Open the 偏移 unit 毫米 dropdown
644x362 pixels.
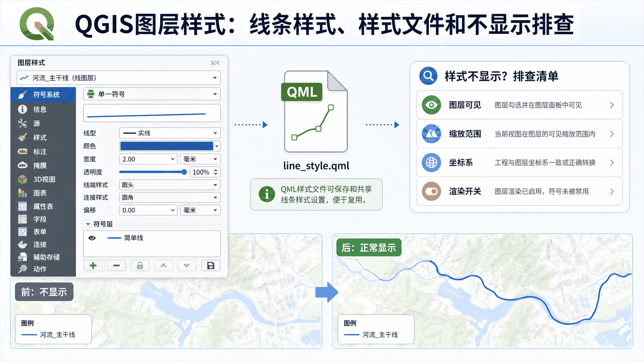click(x=200, y=210)
